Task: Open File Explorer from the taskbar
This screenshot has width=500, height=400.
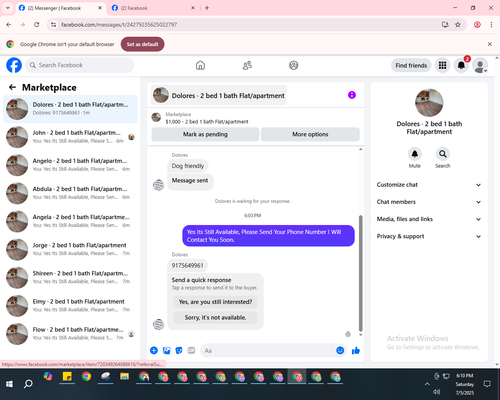Action: pos(125,377)
